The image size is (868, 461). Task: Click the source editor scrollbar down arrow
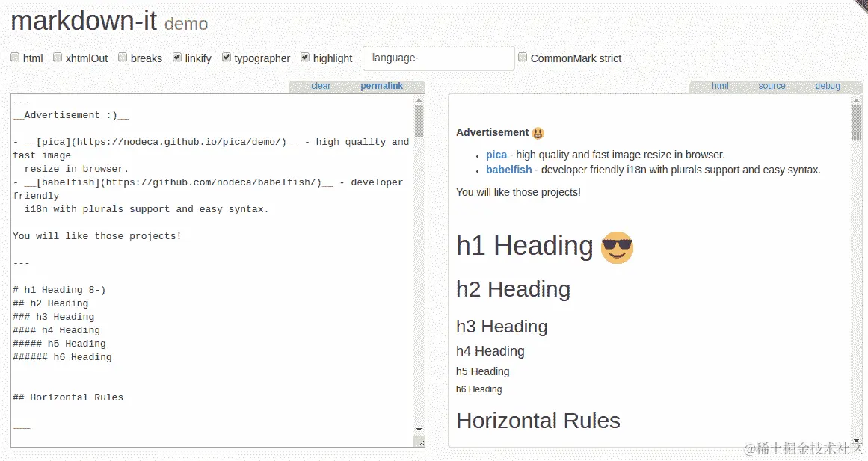(x=419, y=430)
